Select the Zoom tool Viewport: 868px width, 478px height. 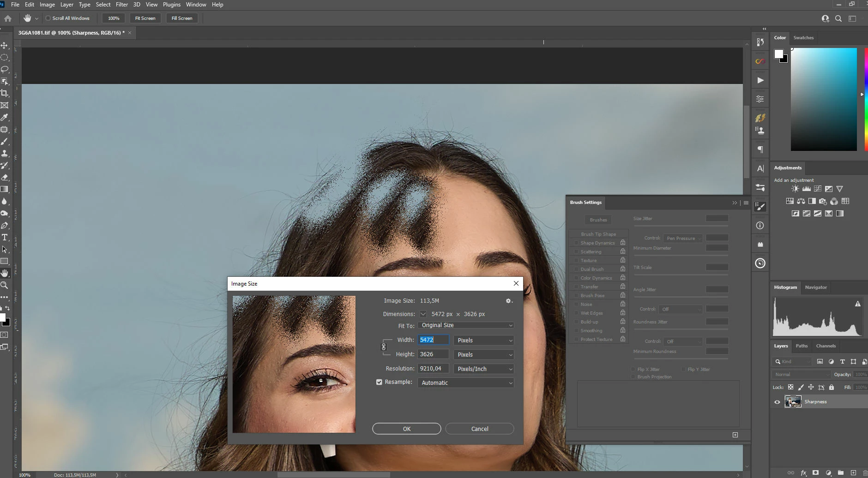[5, 285]
